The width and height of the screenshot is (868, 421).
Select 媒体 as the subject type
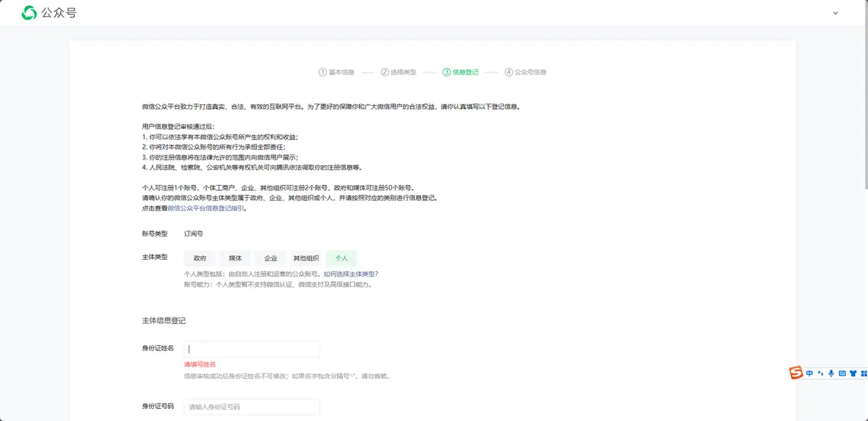[x=235, y=258]
